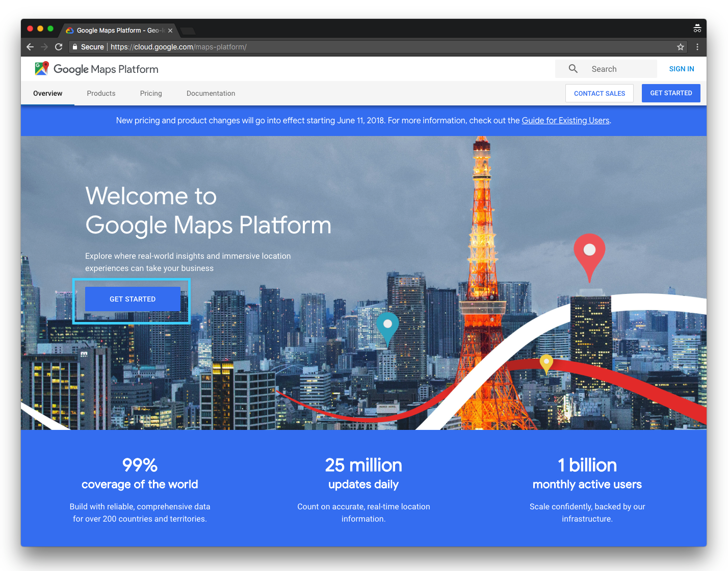Click the SIGN IN link
Screen dimensions: 728x571
pyautogui.click(x=682, y=69)
